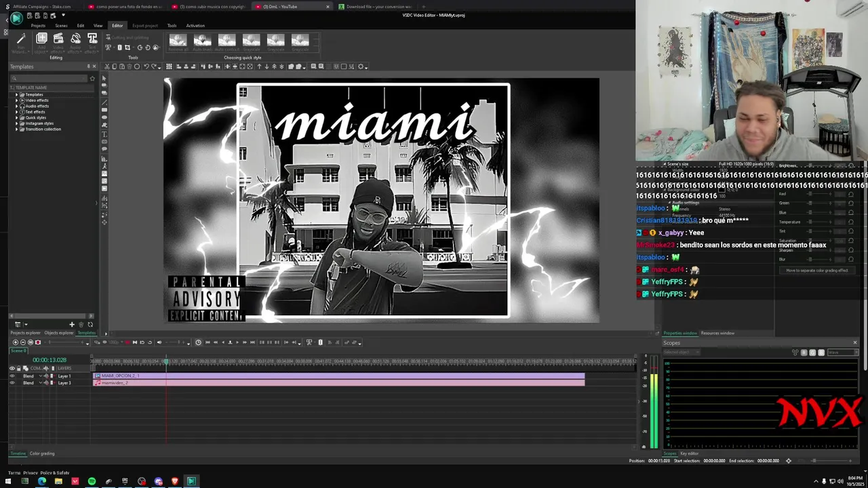Click the move object up arrow

259,66
